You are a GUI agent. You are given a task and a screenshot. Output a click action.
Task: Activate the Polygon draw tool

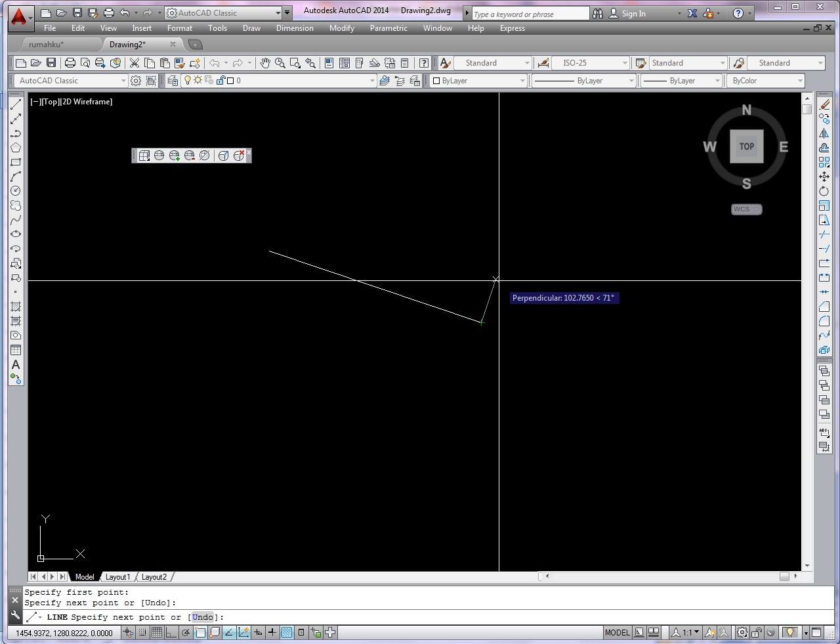click(16, 147)
